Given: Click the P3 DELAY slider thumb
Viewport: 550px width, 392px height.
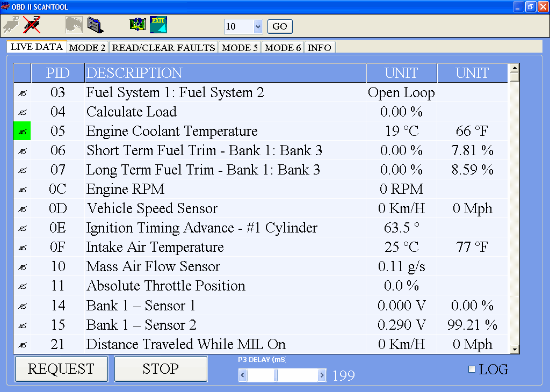Looking at the screenshot, I should pyautogui.click(x=276, y=375).
